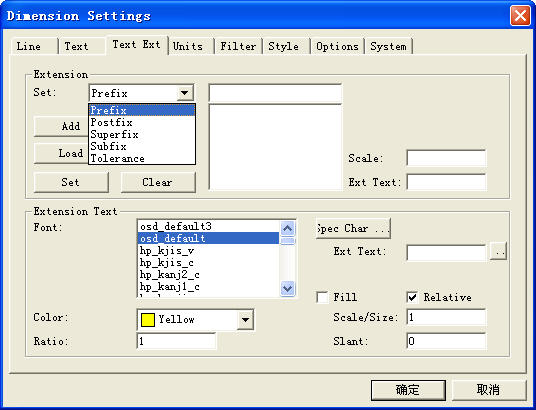Open the Filter tab
536x410 pixels.
point(238,46)
